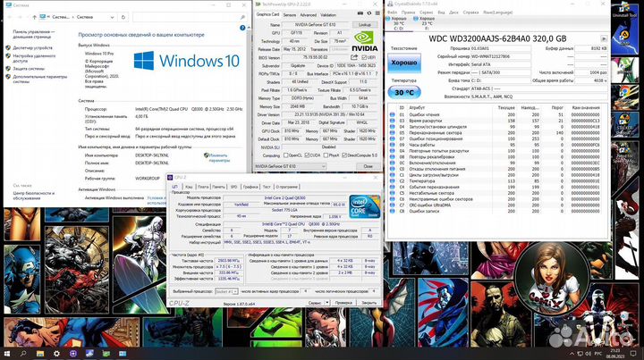644x360 pixels.
Task: Switch to the Validation tab in GPU-Z
Action: click(x=328, y=15)
